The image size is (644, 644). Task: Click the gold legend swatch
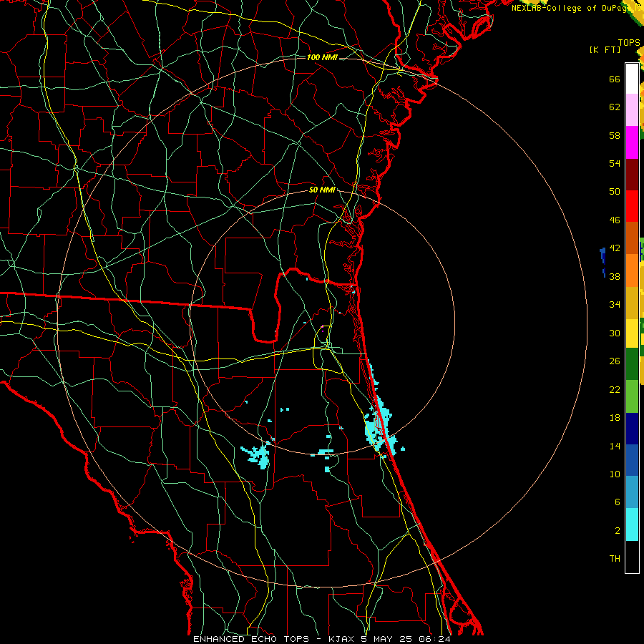click(x=632, y=303)
